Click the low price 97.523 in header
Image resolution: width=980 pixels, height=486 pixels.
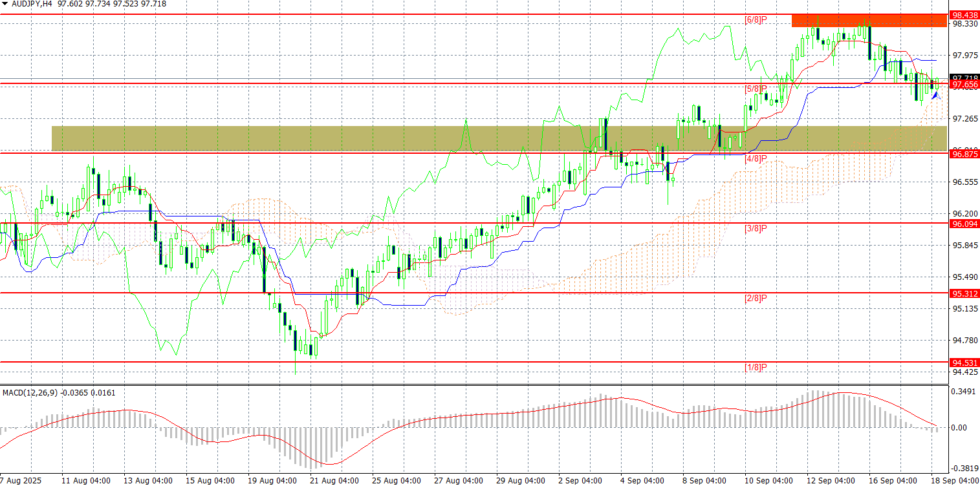point(125,4)
